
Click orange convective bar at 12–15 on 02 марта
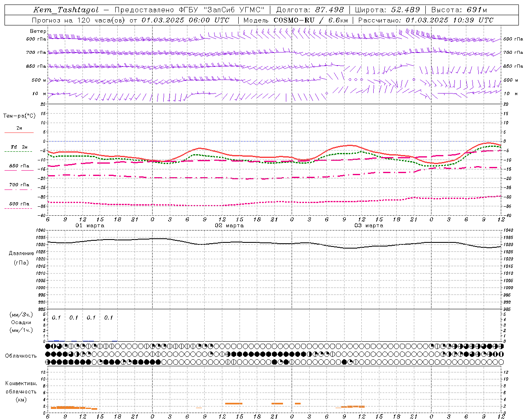click(234, 404)
